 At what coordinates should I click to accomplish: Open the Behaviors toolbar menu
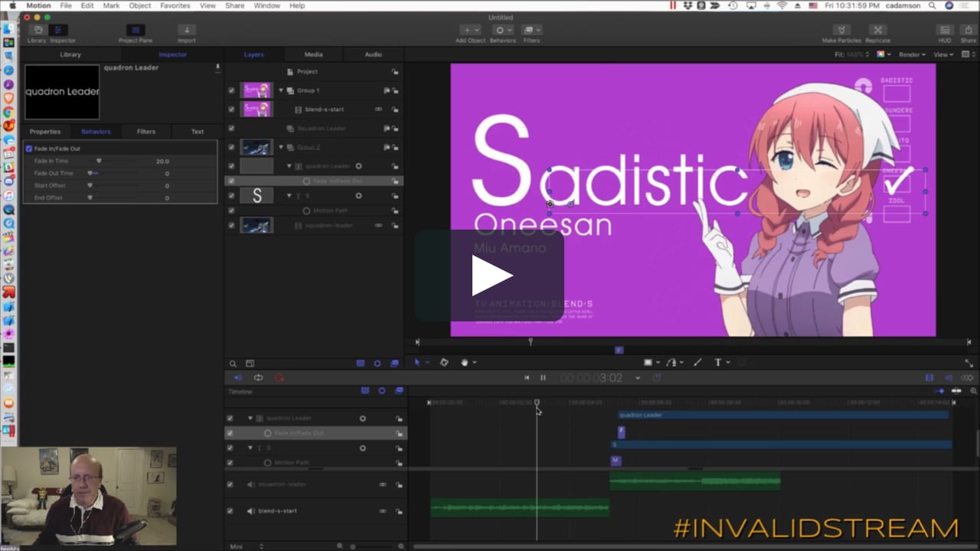502,30
